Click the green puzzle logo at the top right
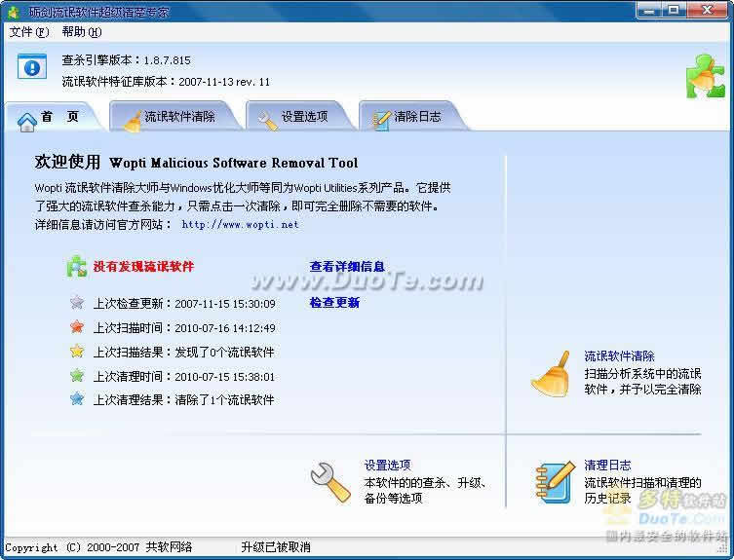Image resolution: width=734 pixels, height=560 pixels. point(706,76)
